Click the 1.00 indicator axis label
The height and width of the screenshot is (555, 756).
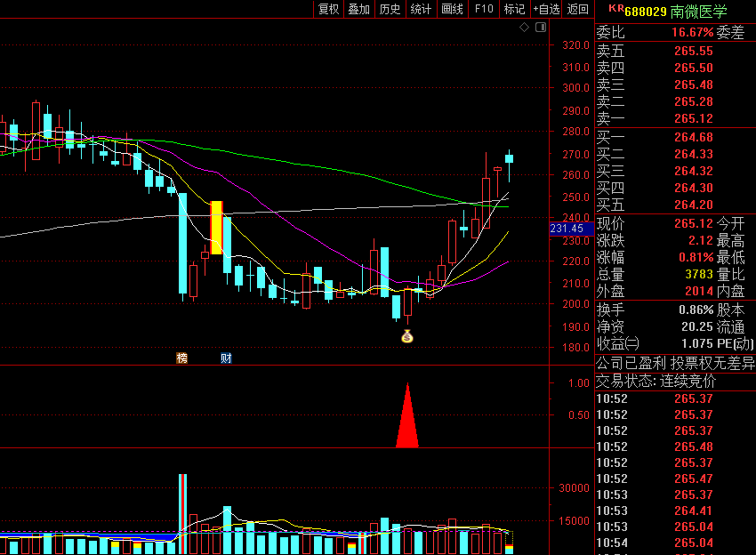(579, 383)
